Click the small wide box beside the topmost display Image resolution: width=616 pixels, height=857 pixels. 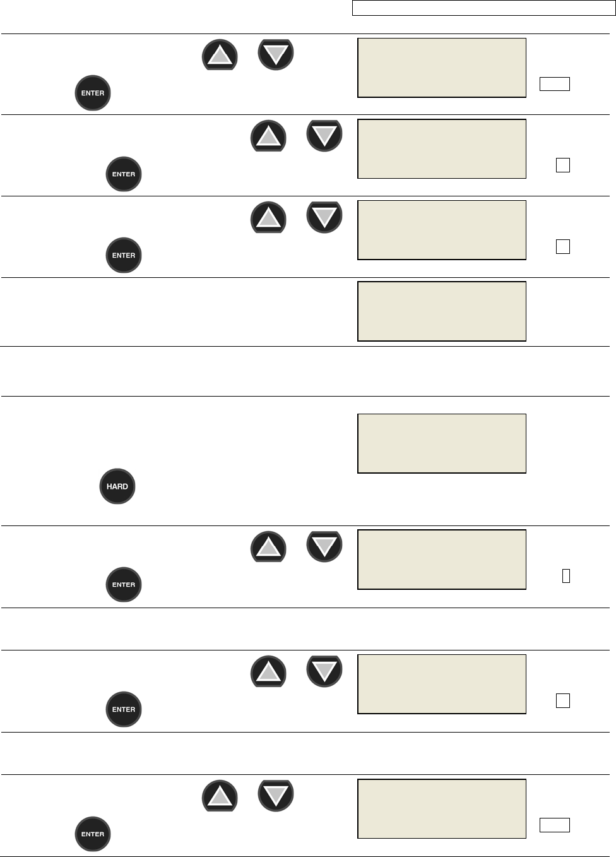[x=554, y=84]
